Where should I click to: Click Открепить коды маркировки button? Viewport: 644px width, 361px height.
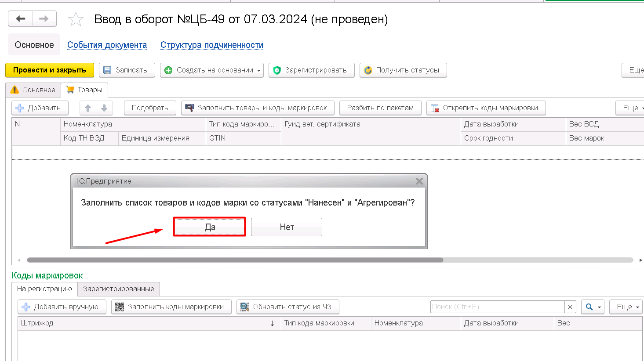pos(486,108)
